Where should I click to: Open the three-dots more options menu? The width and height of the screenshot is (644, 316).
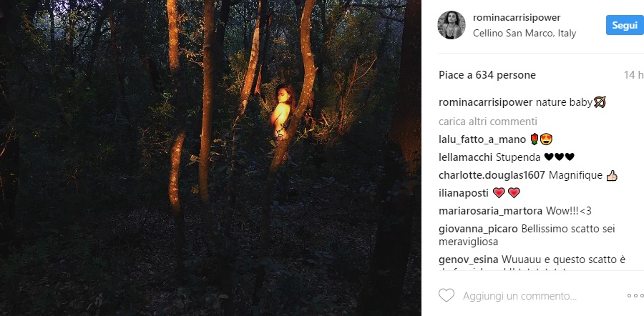click(x=635, y=295)
